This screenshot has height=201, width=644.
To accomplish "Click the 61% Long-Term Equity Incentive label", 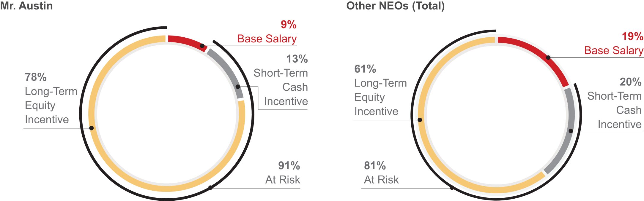I will click(380, 90).
